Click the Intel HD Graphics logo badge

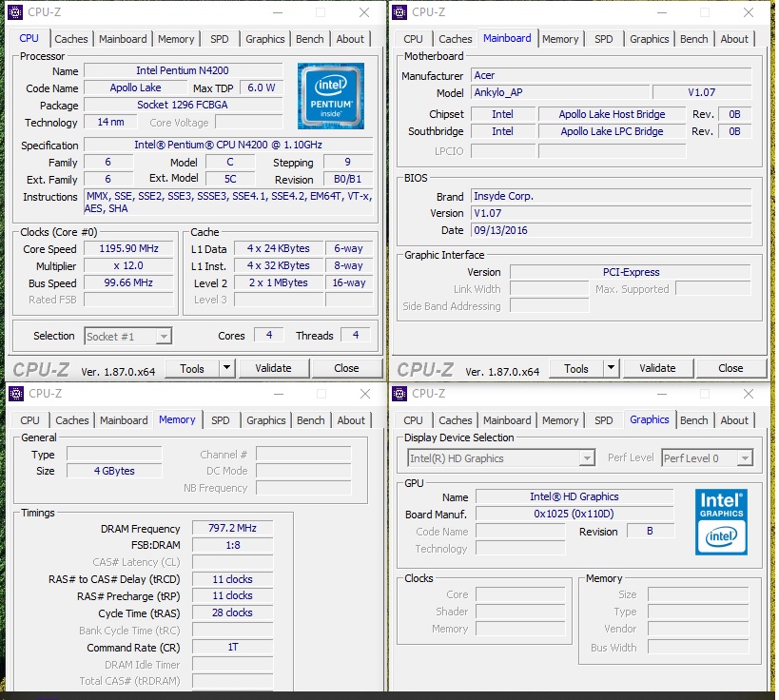720,521
